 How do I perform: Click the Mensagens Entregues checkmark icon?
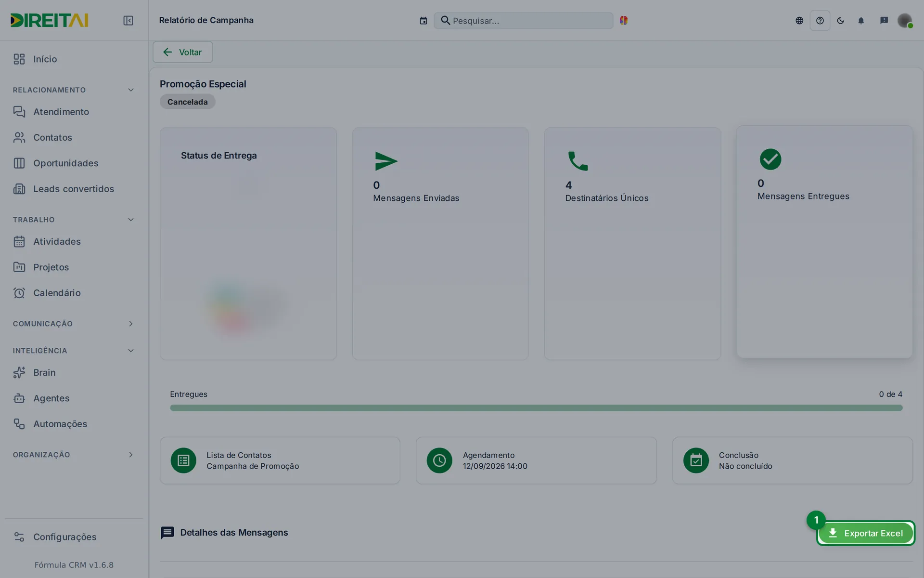(770, 159)
